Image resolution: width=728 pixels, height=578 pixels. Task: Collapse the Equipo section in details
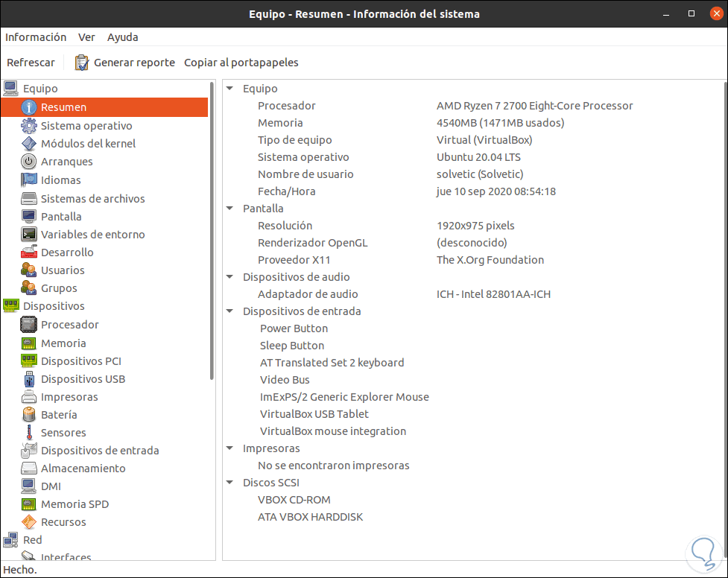(231, 89)
